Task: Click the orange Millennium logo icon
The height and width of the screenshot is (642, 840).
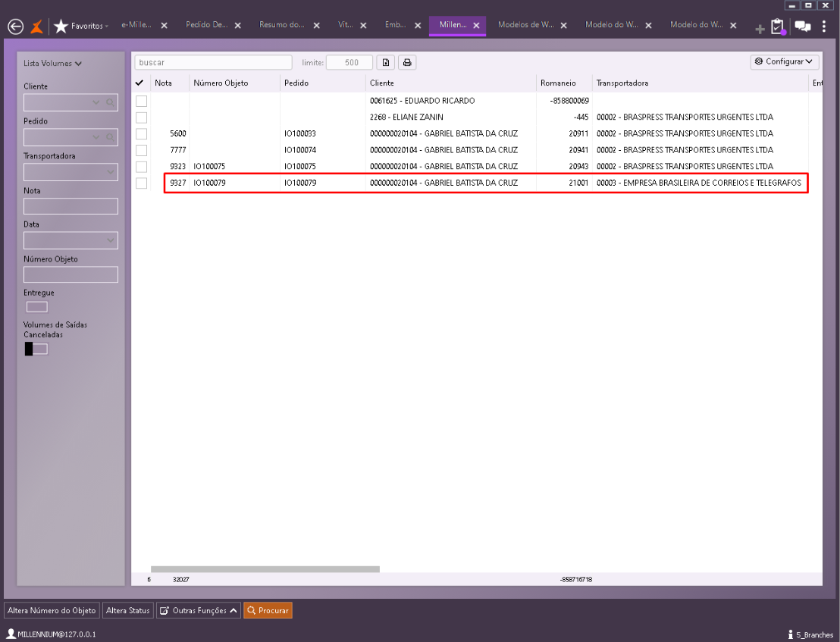Action: point(36,26)
